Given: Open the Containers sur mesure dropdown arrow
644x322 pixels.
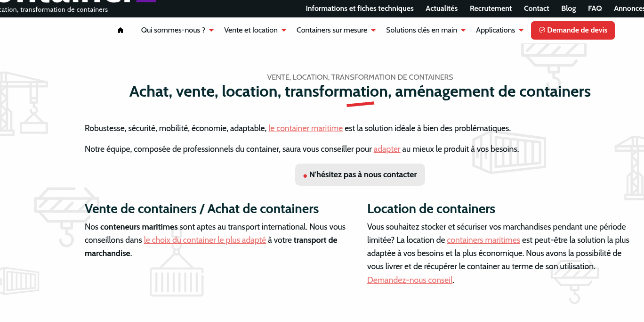Looking at the screenshot, I should [373, 30].
